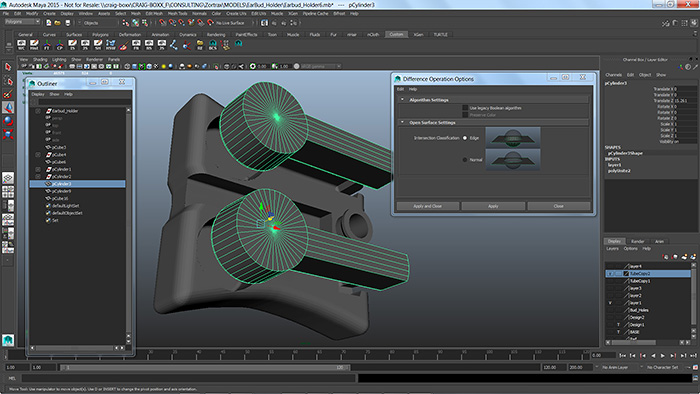Click the Close button in Difference options
This screenshot has height=394, width=700.
click(558, 206)
